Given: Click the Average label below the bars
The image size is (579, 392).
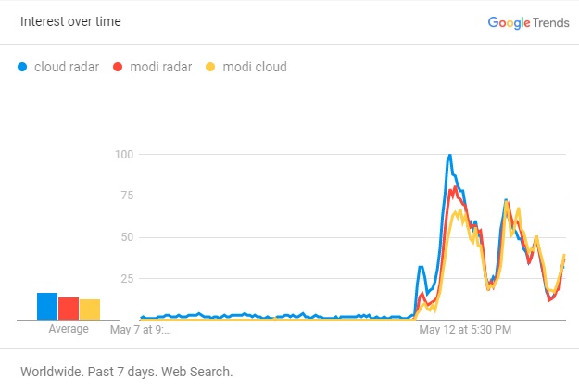Looking at the screenshot, I should [69, 329].
